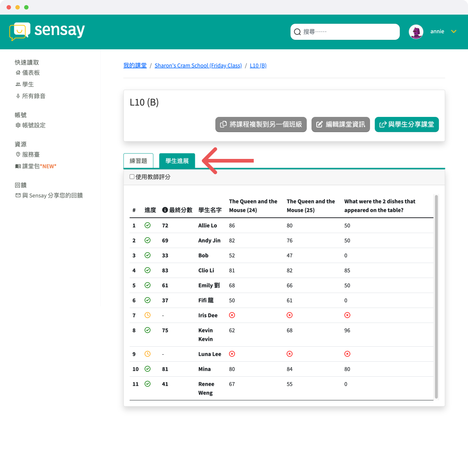Click 將課程複製到另一個班級 copy button
This screenshot has height=476, width=468.
click(x=261, y=125)
